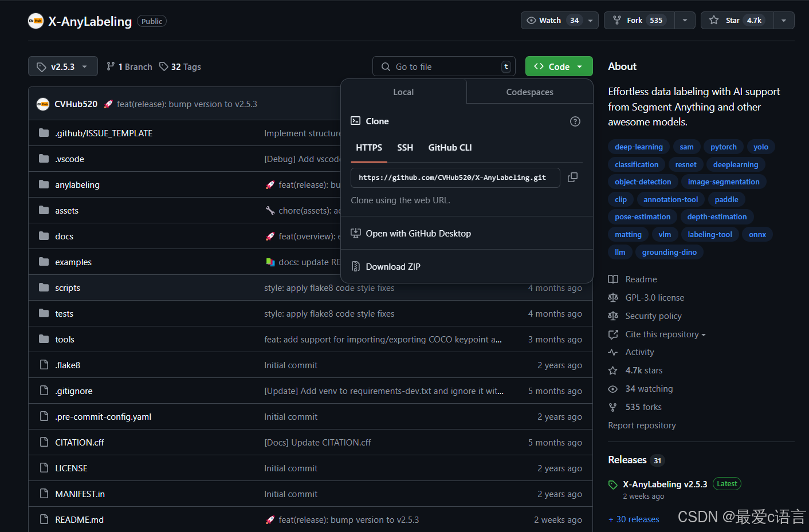The image size is (809, 532).
Task: Click the folder icon for docs
Action: tap(44, 236)
